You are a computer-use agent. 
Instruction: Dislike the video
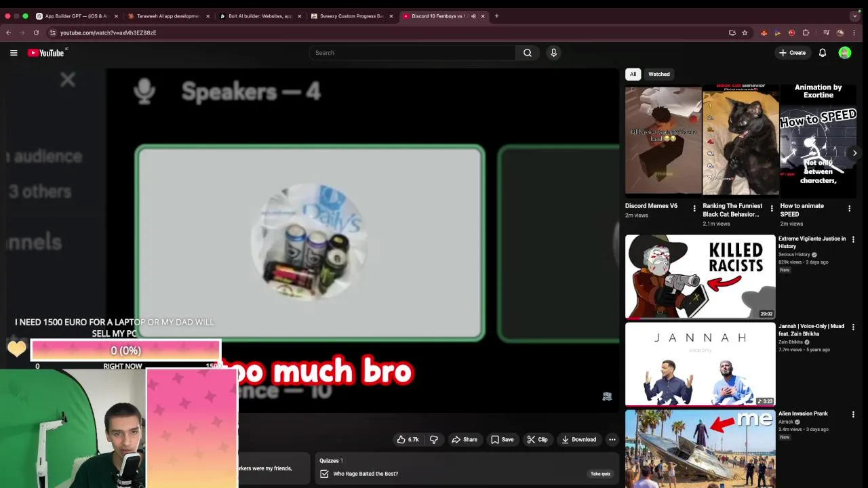coord(434,439)
